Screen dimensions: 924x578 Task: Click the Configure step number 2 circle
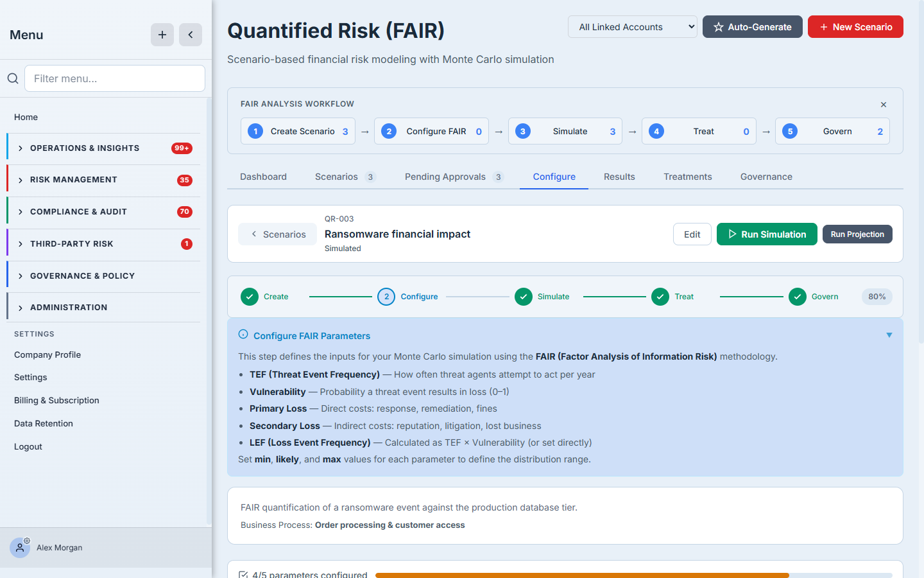[x=386, y=297]
